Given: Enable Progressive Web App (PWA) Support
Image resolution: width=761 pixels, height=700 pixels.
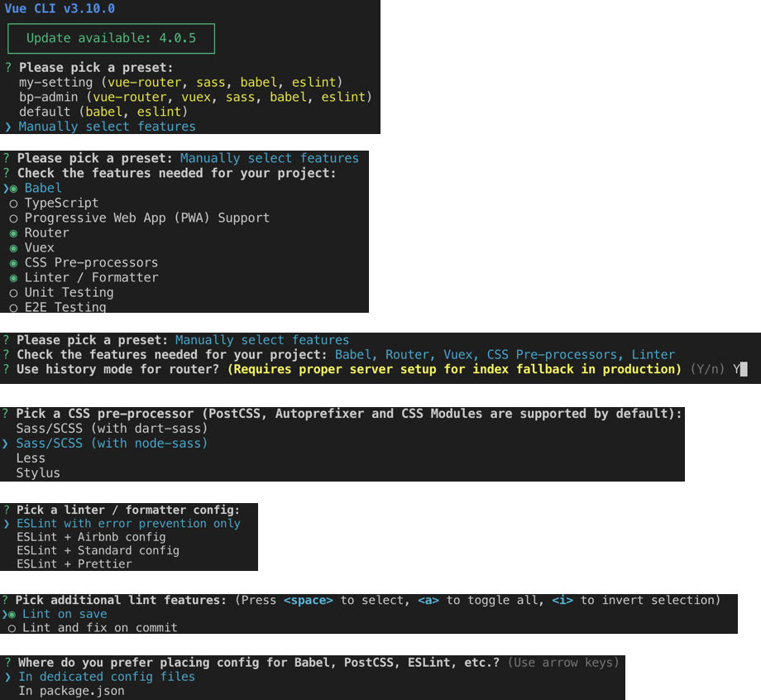Looking at the screenshot, I should point(13,218).
